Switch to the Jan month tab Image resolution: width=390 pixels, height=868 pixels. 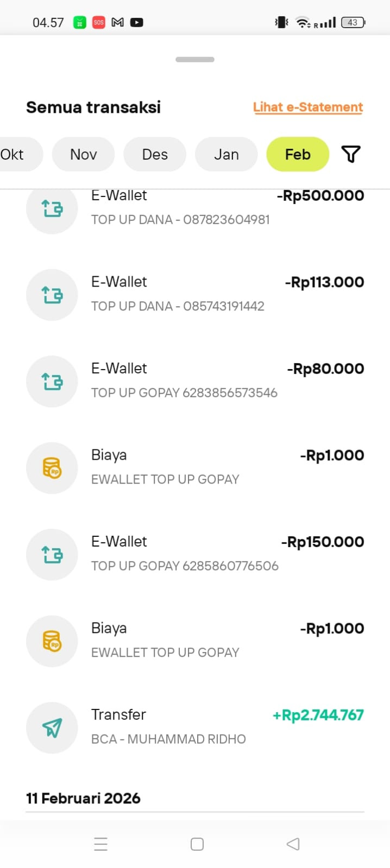click(x=227, y=154)
